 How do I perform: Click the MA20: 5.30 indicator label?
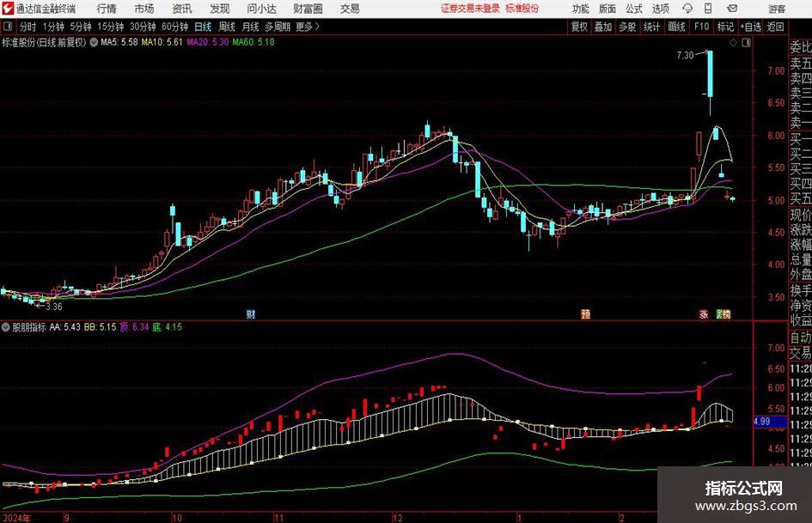[x=208, y=42]
